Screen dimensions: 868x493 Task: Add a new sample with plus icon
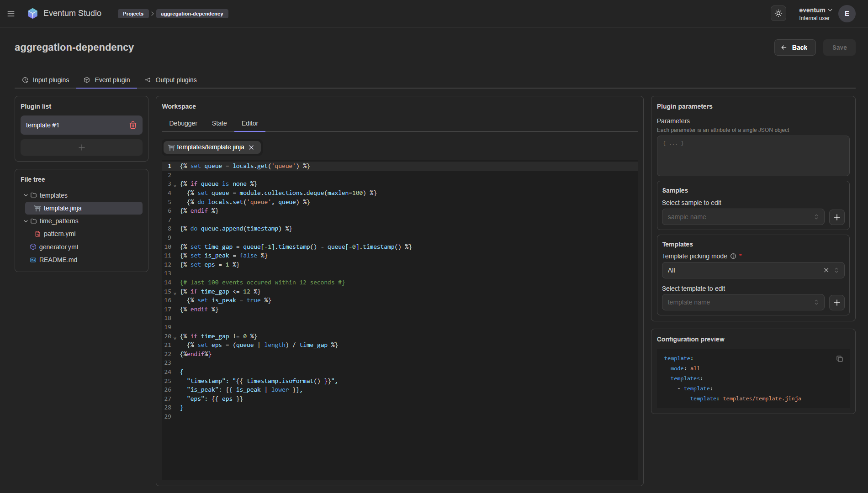[836, 217]
